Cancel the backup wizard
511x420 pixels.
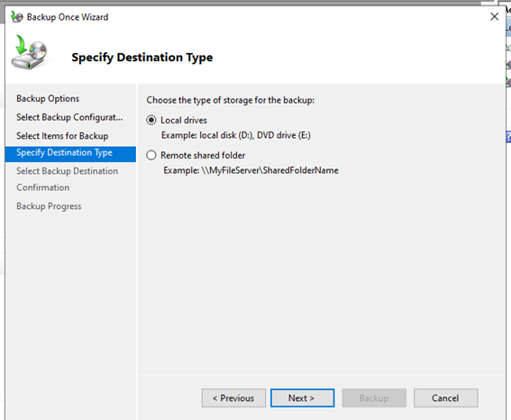pyautogui.click(x=446, y=397)
